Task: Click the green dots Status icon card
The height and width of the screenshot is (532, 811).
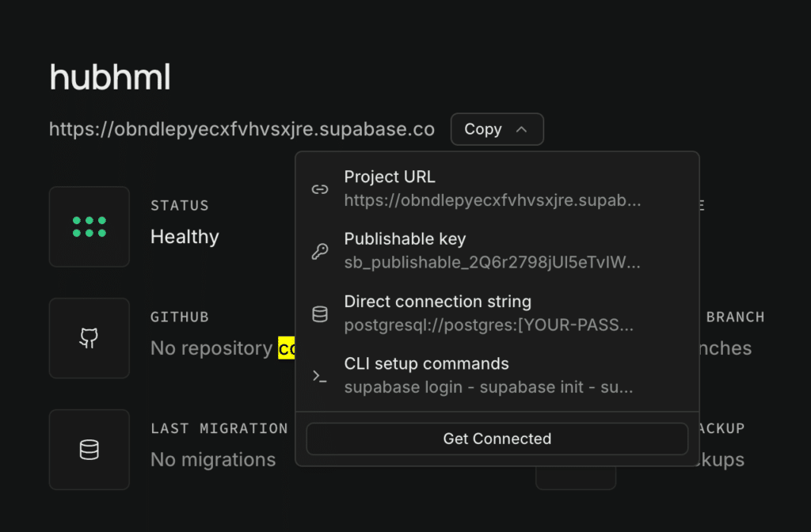Action: tap(89, 227)
